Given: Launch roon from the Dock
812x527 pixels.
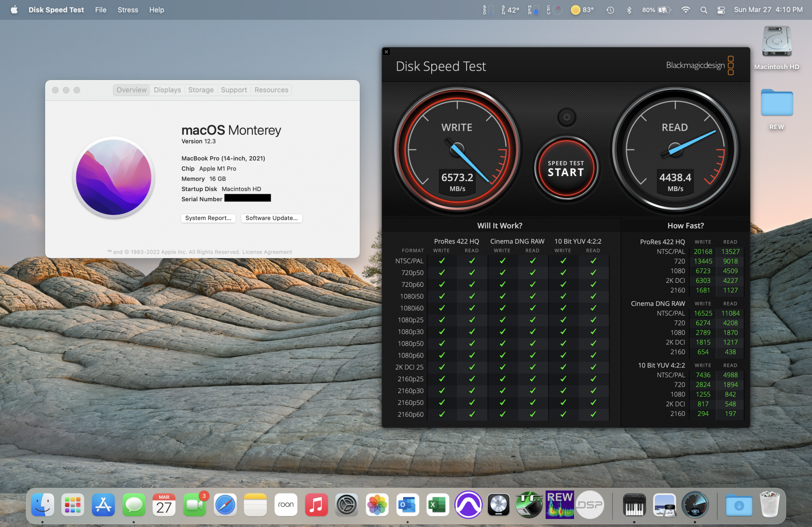Looking at the screenshot, I should pos(286,505).
